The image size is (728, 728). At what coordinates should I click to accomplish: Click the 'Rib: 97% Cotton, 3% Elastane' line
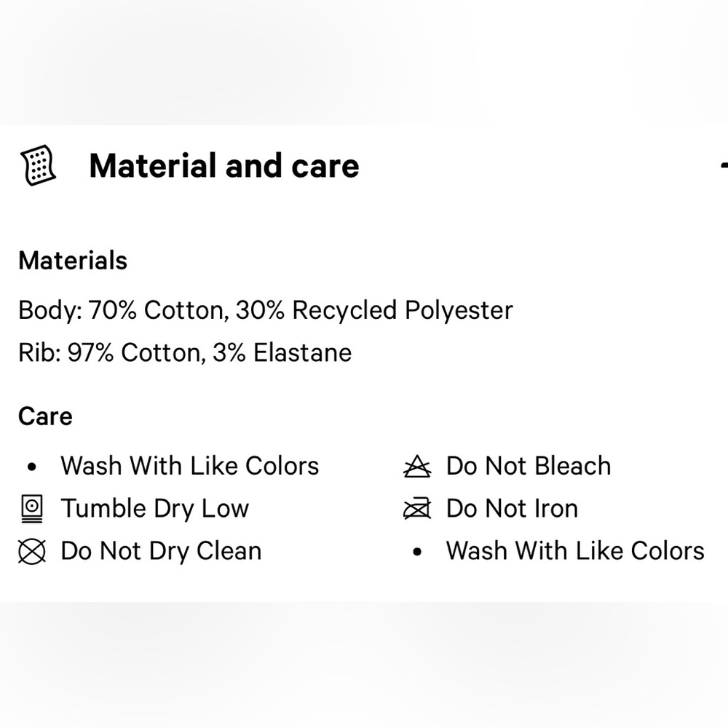185,352
